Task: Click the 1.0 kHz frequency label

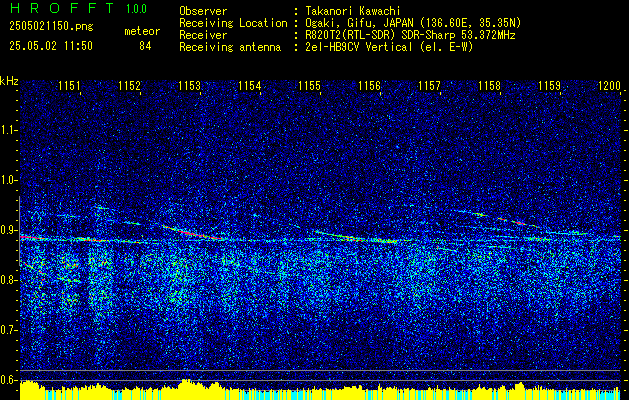Action: [7, 181]
